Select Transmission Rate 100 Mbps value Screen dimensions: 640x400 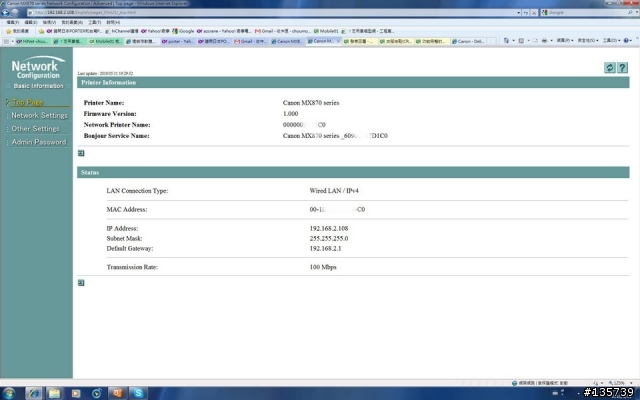point(323,267)
